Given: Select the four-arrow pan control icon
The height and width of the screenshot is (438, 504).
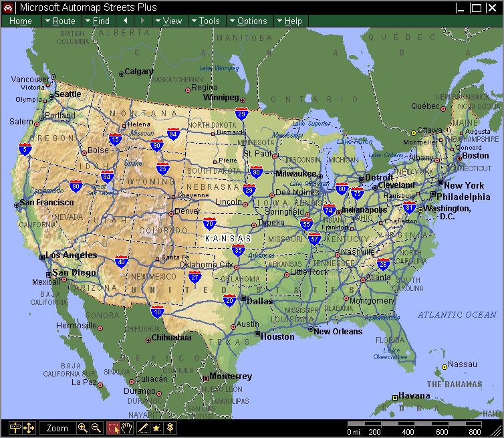Looking at the screenshot, I should [29, 428].
